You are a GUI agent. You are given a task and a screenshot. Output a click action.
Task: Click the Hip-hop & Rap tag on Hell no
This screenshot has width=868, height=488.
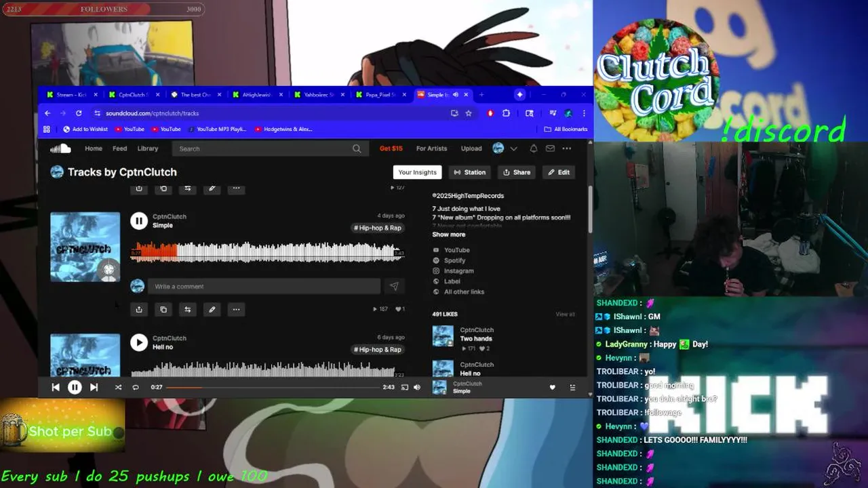(x=378, y=349)
